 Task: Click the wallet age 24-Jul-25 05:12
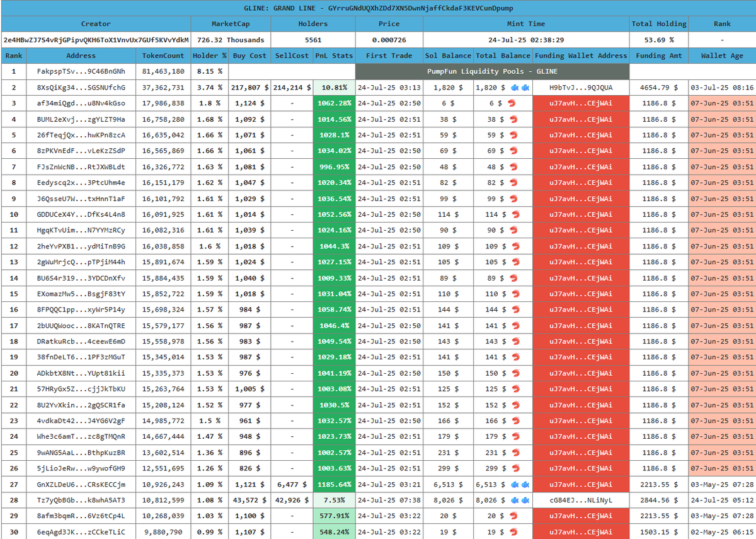pyautogui.click(x=722, y=501)
